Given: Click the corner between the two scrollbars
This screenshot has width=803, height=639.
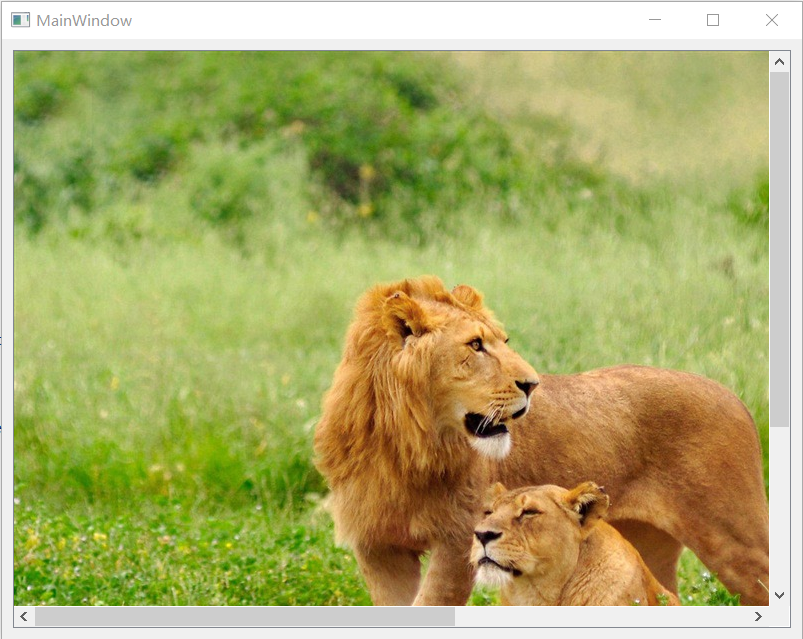Looking at the screenshot, I should point(780,617).
